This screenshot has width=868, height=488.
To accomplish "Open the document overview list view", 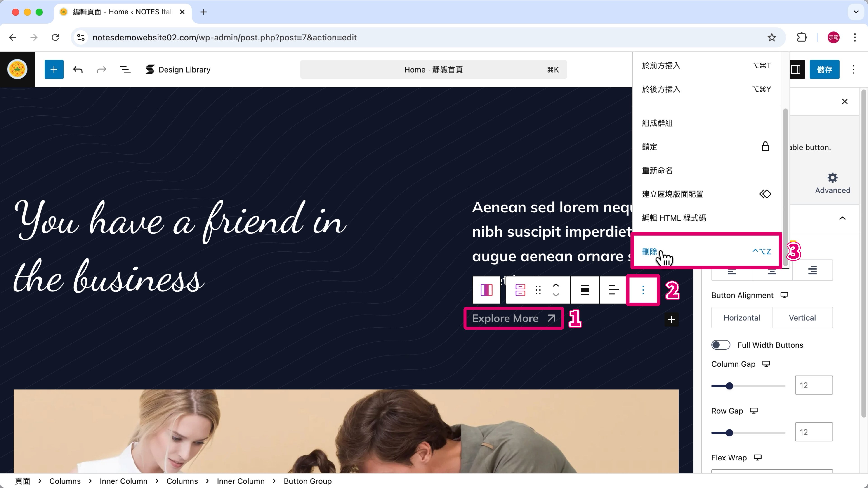I will coord(125,69).
